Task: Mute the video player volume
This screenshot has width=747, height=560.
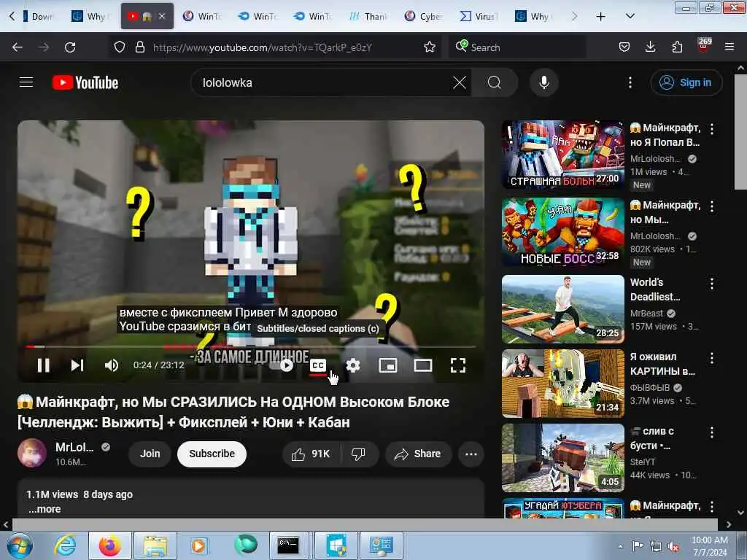Action: click(112, 365)
